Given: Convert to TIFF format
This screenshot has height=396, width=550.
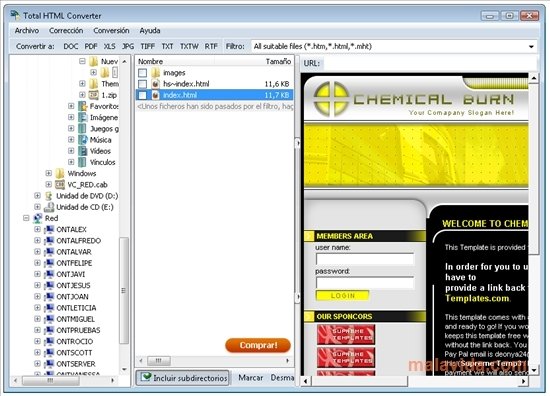Looking at the screenshot, I should click(148, 46).
